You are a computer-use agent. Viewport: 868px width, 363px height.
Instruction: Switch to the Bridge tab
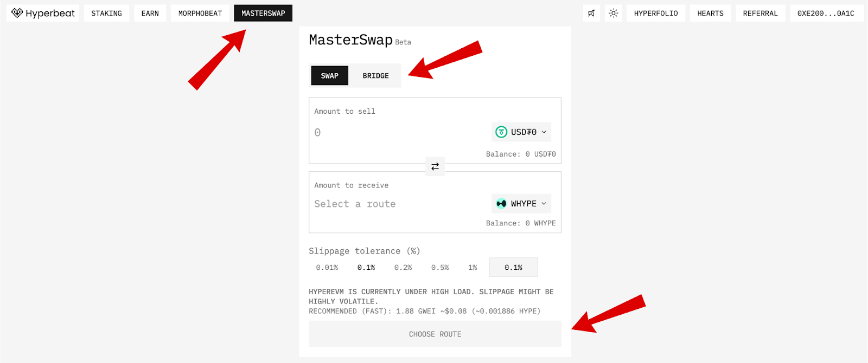(x=376, y=76)
